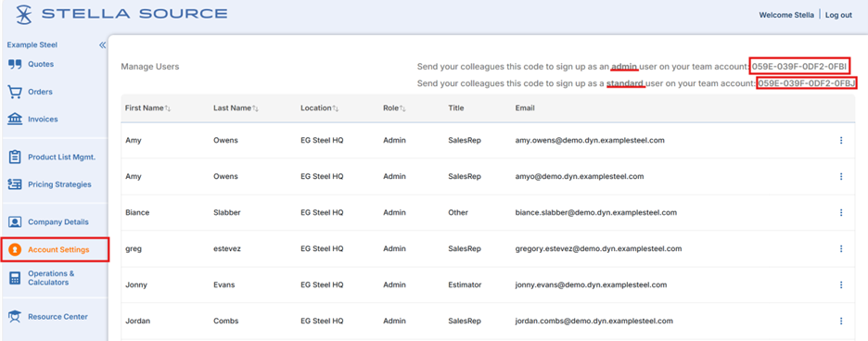This screenshot has width=868, height=341.
Task: Select Account Settings menu item
Action: [x=58, y=249]
